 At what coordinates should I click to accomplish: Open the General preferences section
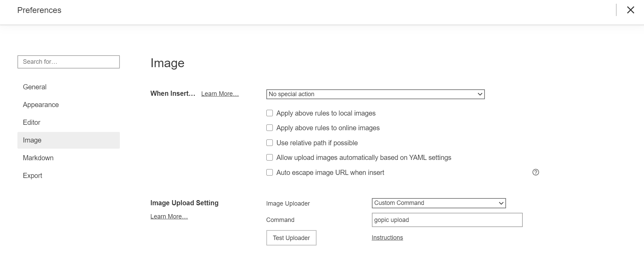coord(35,87)
